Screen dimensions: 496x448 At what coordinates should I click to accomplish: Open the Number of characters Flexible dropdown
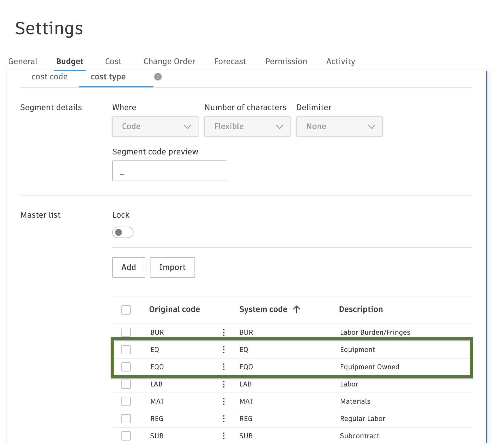pos(247,127)
